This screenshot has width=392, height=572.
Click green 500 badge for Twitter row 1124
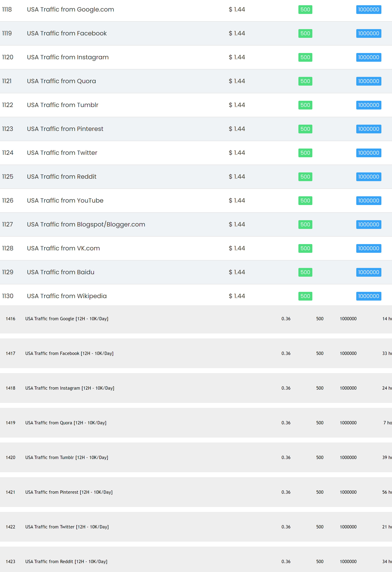305,153
